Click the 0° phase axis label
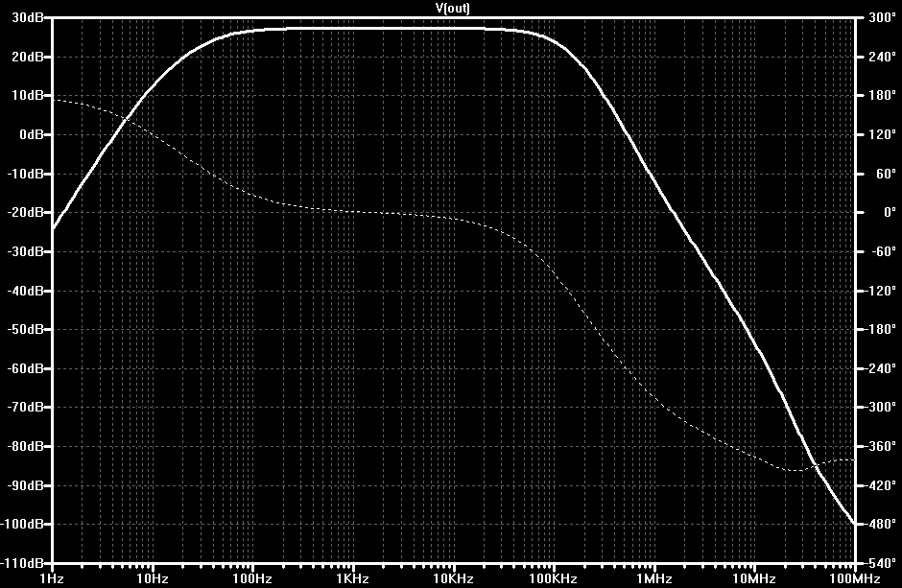Image resolution: width=902 pixels, height=588 pixels. coord(890,213)
